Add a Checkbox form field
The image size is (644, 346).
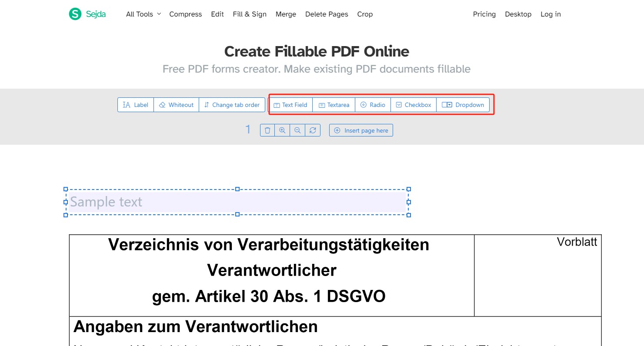(414, 105)
